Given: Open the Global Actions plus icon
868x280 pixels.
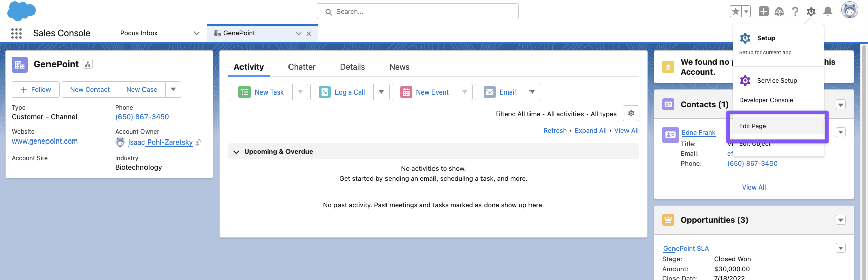Looking at the screenshot, I should pyautogui.click(x=764, y=11).
